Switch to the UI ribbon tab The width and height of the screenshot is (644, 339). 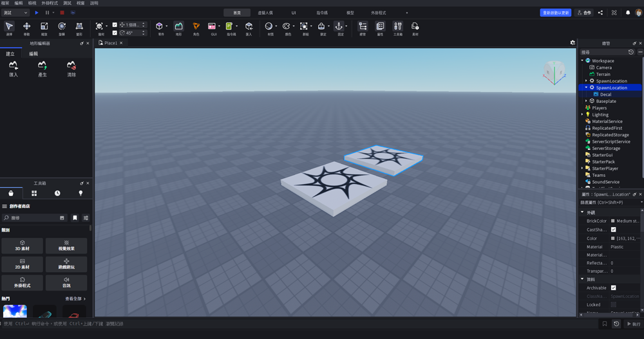294,13
